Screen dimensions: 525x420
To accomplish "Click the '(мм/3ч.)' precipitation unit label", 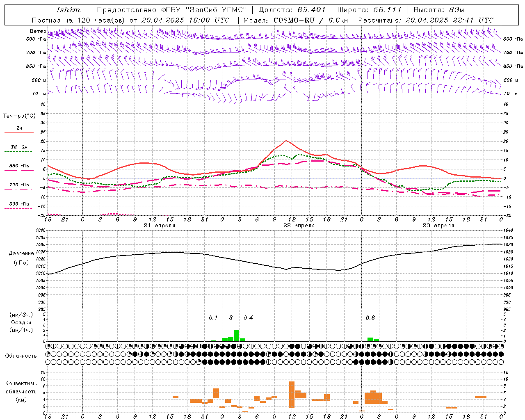I will pyautogui.click(x=21, y=315).
